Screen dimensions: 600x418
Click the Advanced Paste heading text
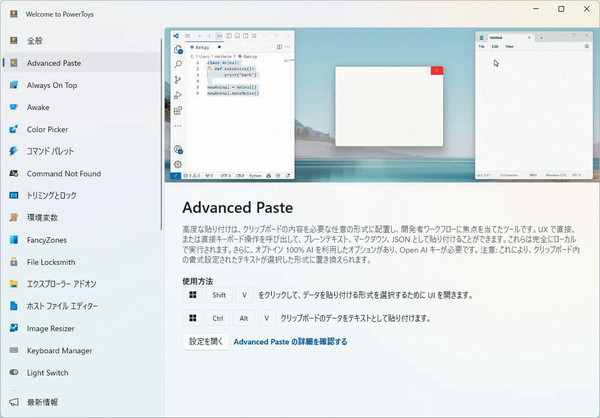click(x=238, y=207)
